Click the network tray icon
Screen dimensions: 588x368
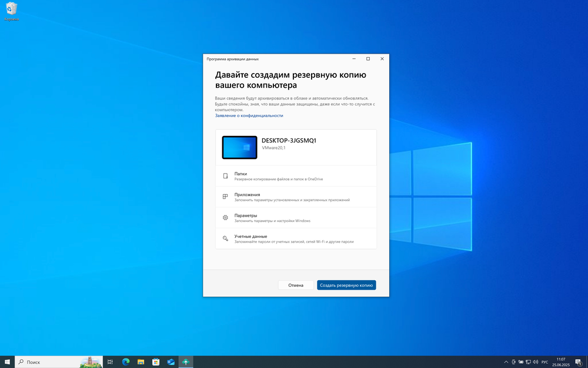pyautogui.click(x=528, y=362)
